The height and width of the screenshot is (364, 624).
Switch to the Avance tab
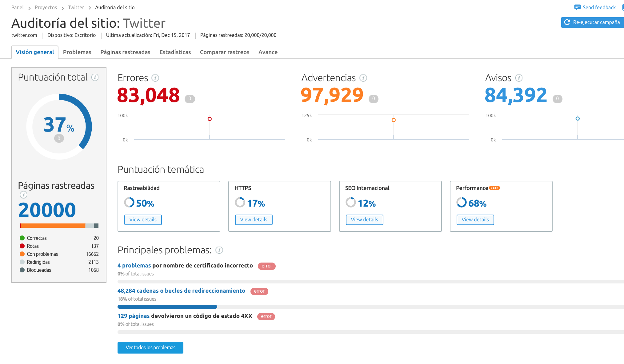click(x=268, y=52)
